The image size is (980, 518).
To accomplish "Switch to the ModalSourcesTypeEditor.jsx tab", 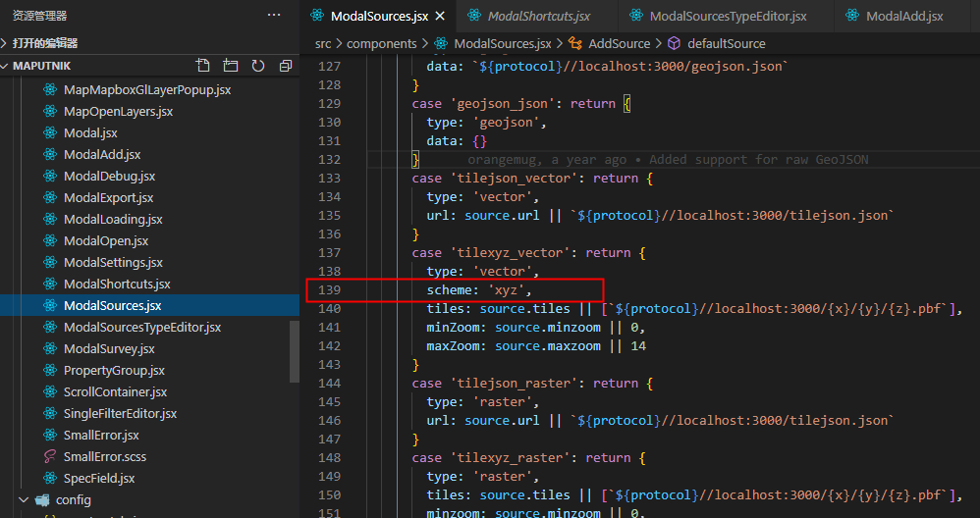I will pyautogui.click(x=728, y=17).
